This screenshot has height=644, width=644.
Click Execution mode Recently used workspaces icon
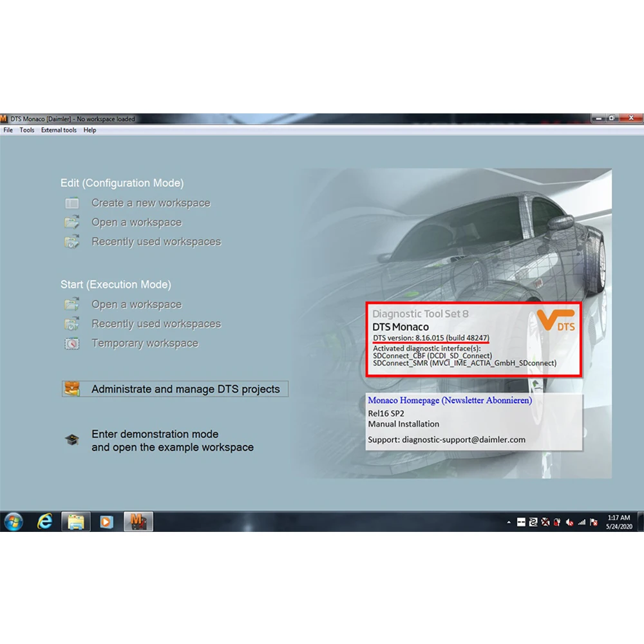point(72,324)
